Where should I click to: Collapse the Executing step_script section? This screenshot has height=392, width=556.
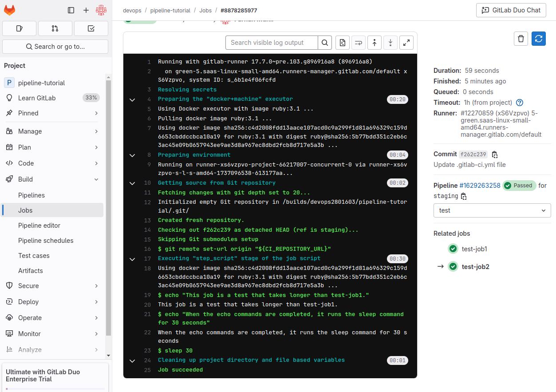[132, 259]
